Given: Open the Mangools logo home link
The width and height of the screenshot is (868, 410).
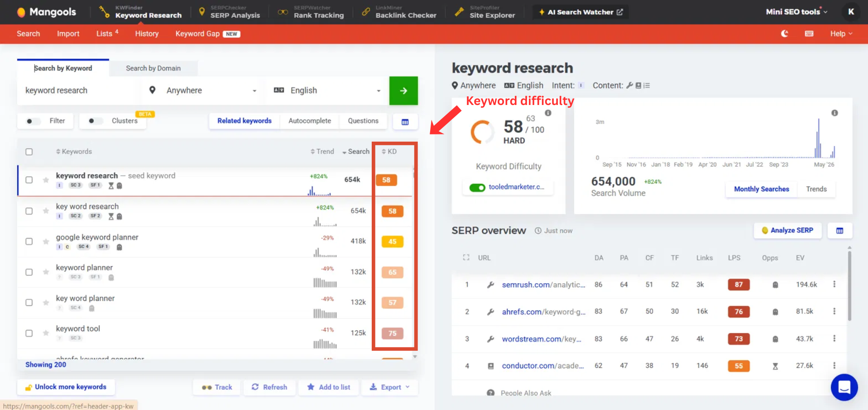Looking at the screenshot, I should click(x=47, y=12).
